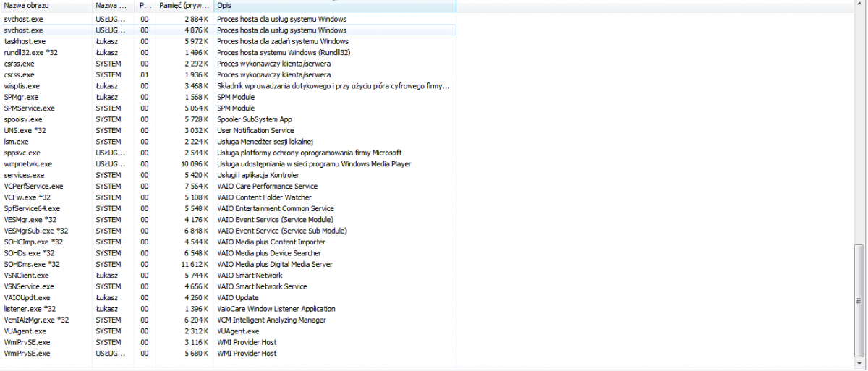Click the 'Spooler SubSystem App' description
Image resolution: width=868 pixels, height=371 pixels.
255,119
